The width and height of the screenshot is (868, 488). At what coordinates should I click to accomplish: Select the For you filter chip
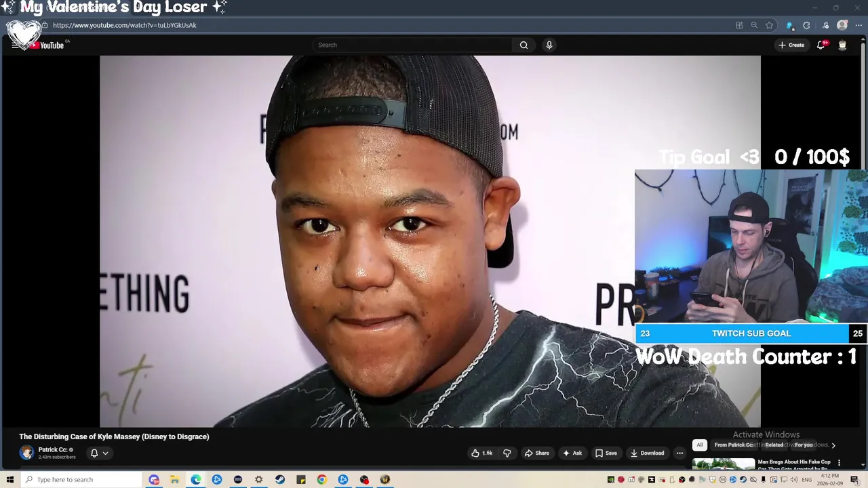coord(804,445)
